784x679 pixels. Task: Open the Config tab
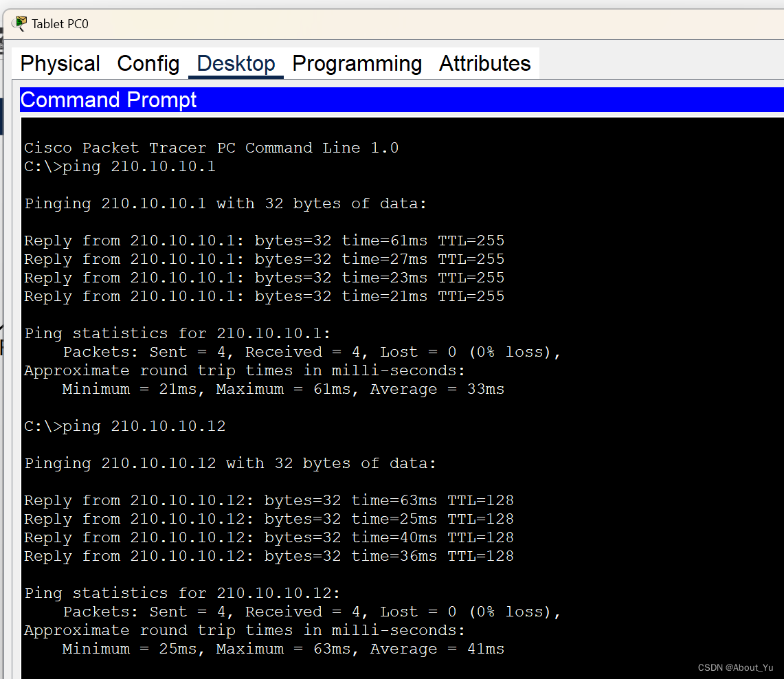[148, 63]
